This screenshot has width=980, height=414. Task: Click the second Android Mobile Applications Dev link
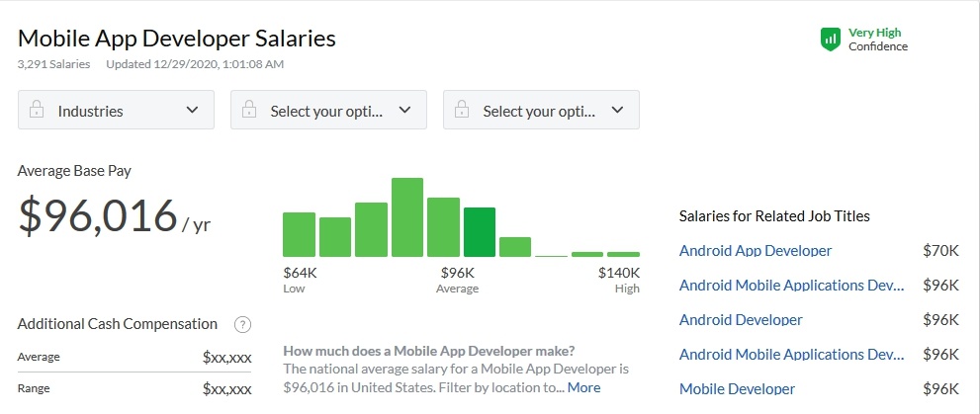[x=791, y=355]
